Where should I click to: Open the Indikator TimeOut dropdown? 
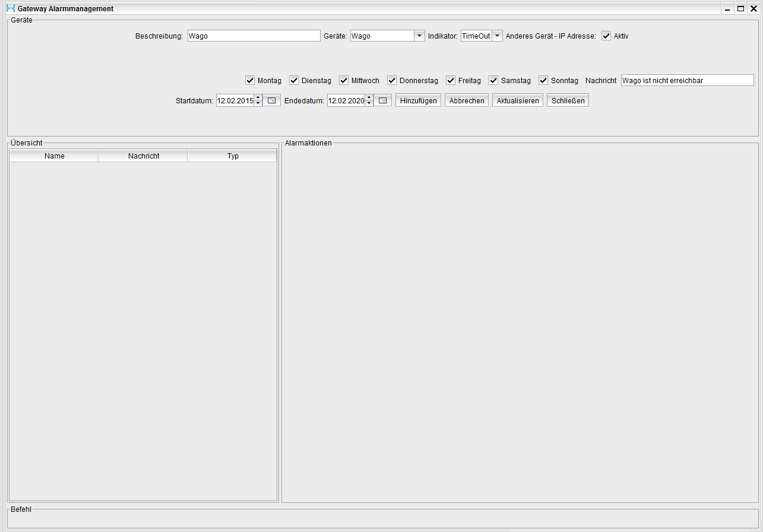(x=497, y=36)
